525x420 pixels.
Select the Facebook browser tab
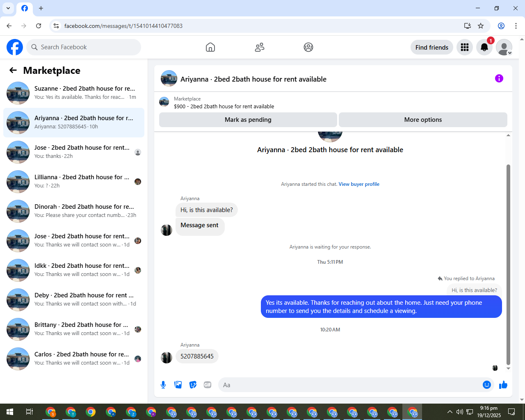pos(25,8)
